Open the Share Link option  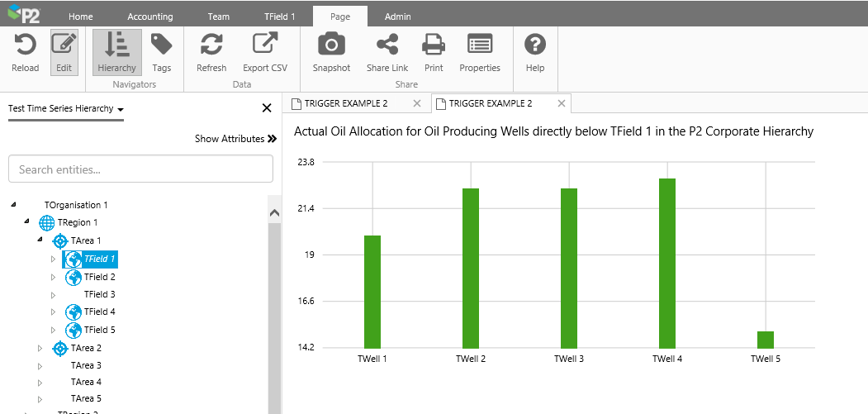(x=387, y=45)
